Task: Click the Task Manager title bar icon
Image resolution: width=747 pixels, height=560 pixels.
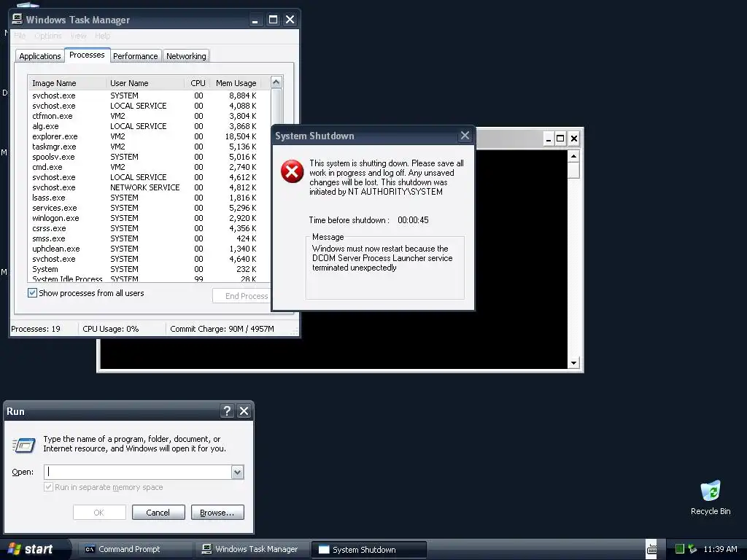Action: pyautogui.click(x=18, y=19)
